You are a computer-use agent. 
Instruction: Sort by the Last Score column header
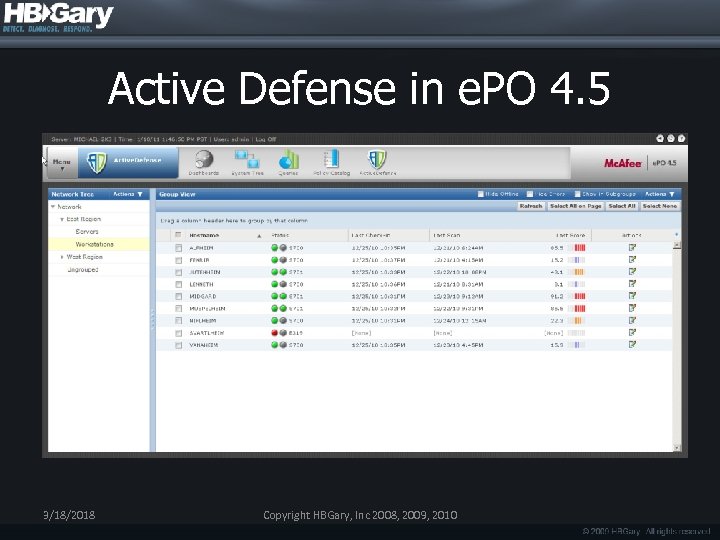571,236
